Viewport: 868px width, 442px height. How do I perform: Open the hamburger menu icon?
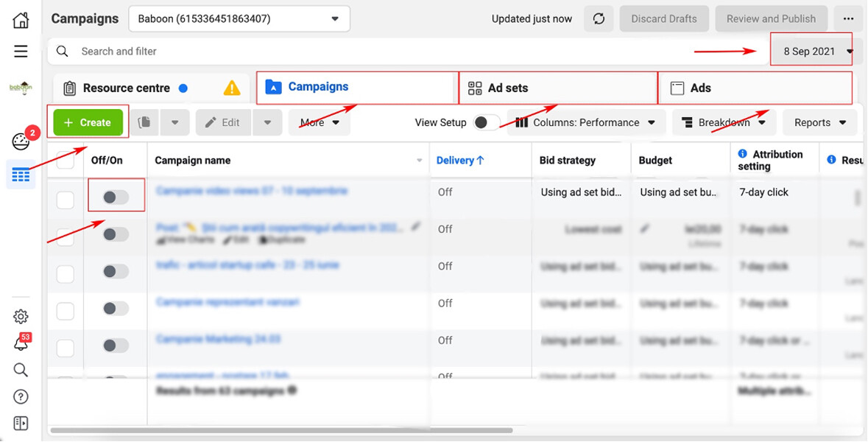click(21, 51)
